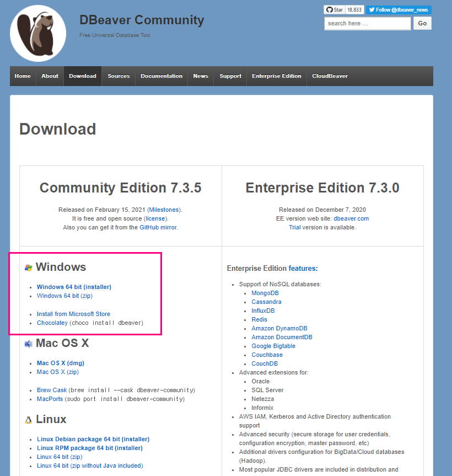
Task: Click the Netezza list item
Action: pos(263,399)
